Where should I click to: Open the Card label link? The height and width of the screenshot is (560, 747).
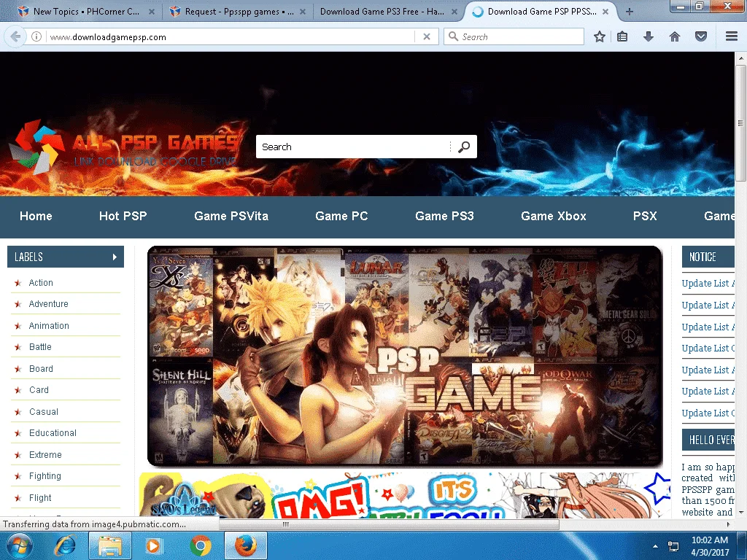click(x=39, y=390)
